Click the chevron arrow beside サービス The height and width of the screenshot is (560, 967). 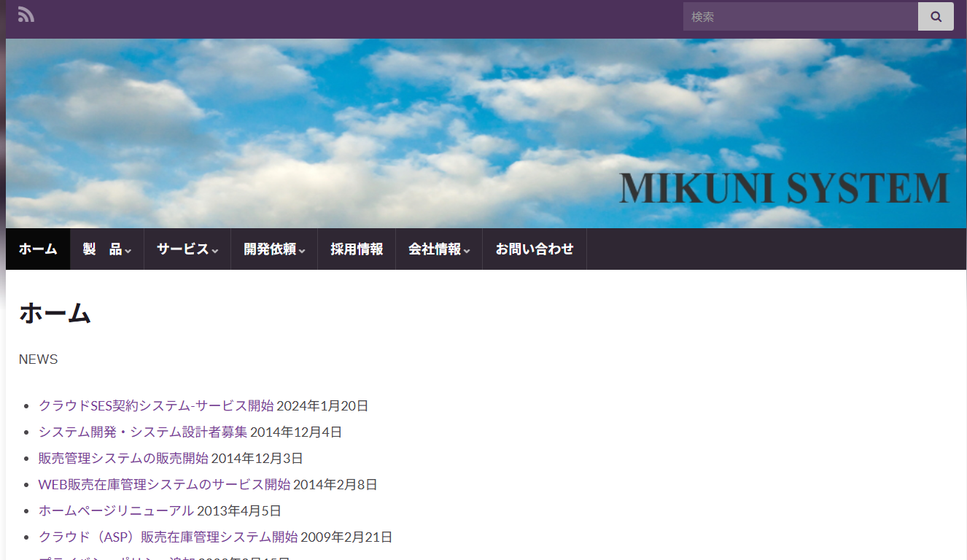click(215, 252)
